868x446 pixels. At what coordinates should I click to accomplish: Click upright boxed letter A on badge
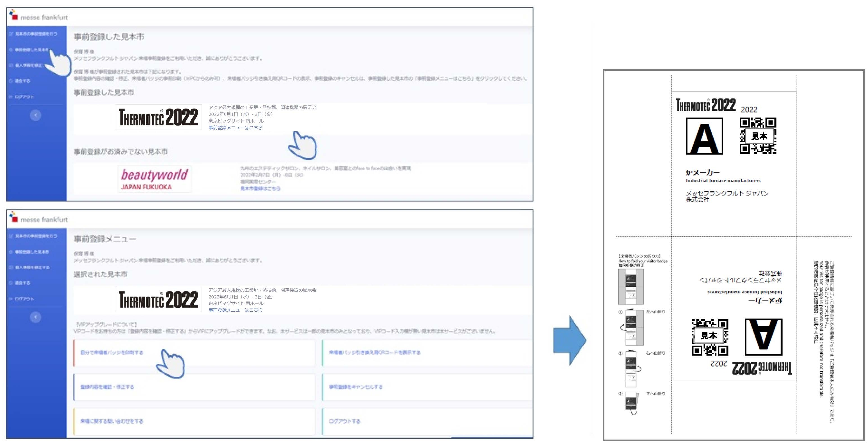[x=704, y=136]
